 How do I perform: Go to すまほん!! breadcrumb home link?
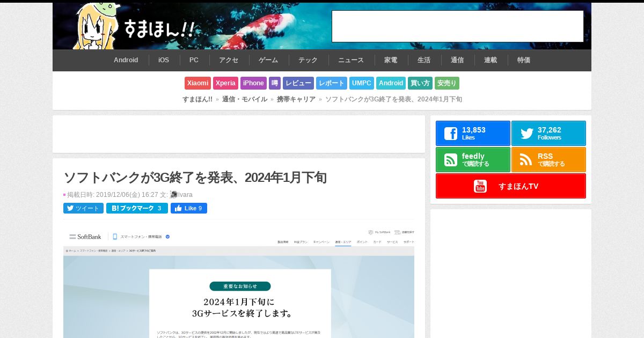pyautogui.click(x=197, y=99)
